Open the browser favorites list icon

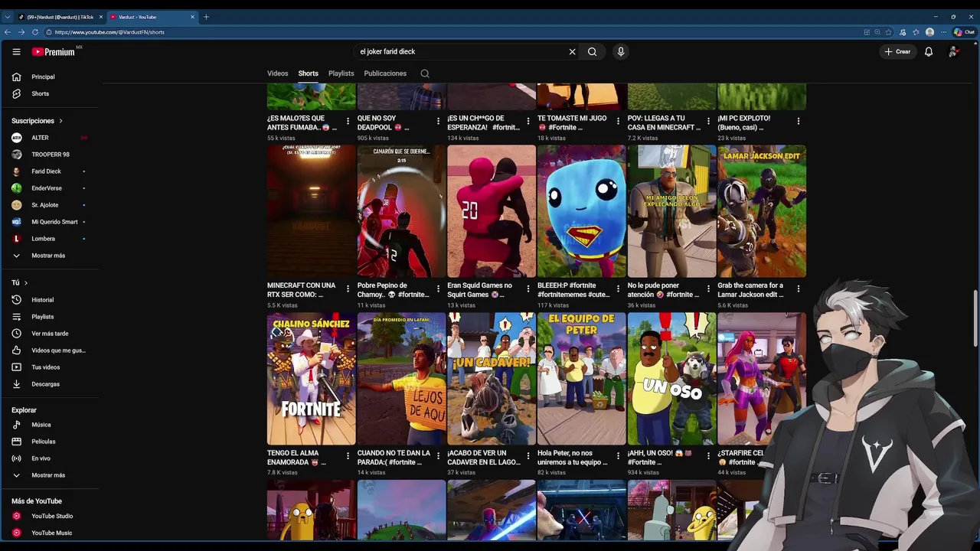click(x=916, y=32)
